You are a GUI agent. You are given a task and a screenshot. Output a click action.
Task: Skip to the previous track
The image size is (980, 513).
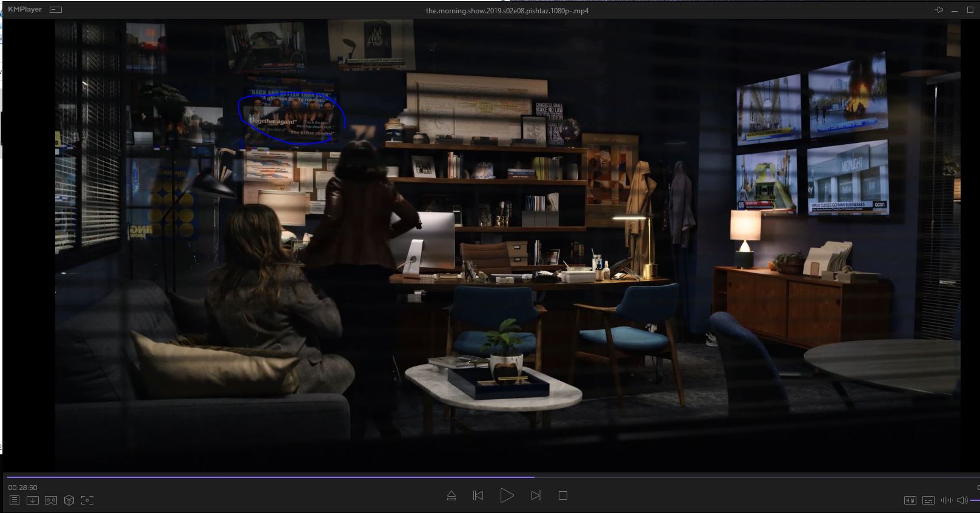[478, 495]
